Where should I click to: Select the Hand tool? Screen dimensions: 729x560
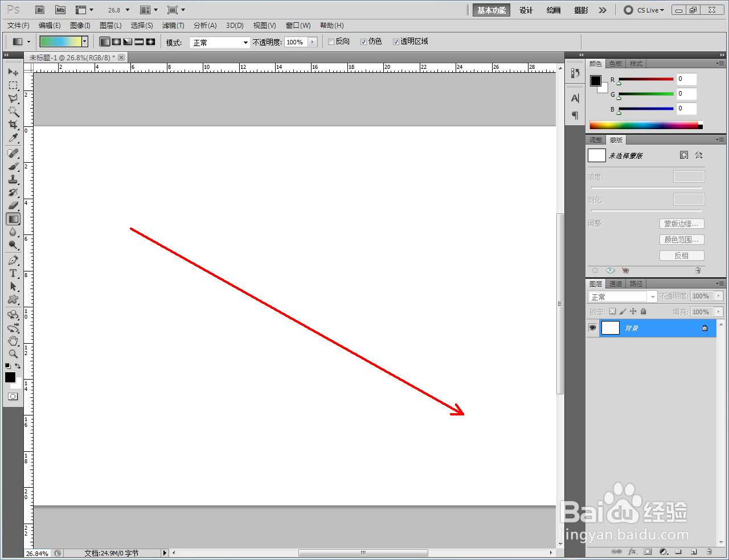13,341
